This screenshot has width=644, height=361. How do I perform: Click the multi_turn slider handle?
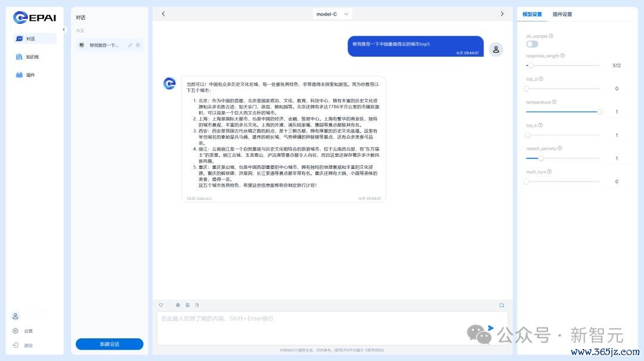pyautogui.click(x=527, y=181)
